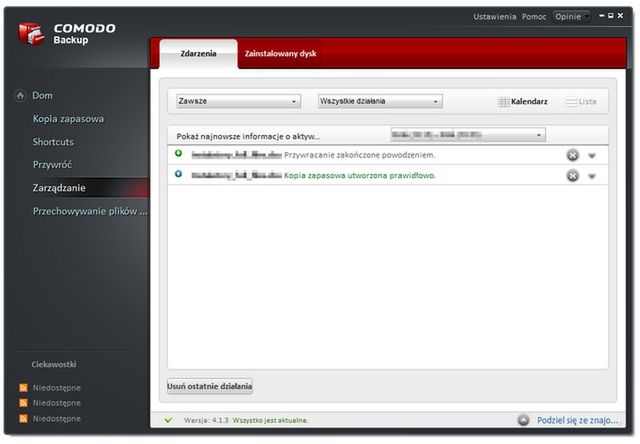Click 'Wszystko jest aktualne.' status text
Image resolution: width=640 pixels, height=444 pixels.
click(271, 420)
